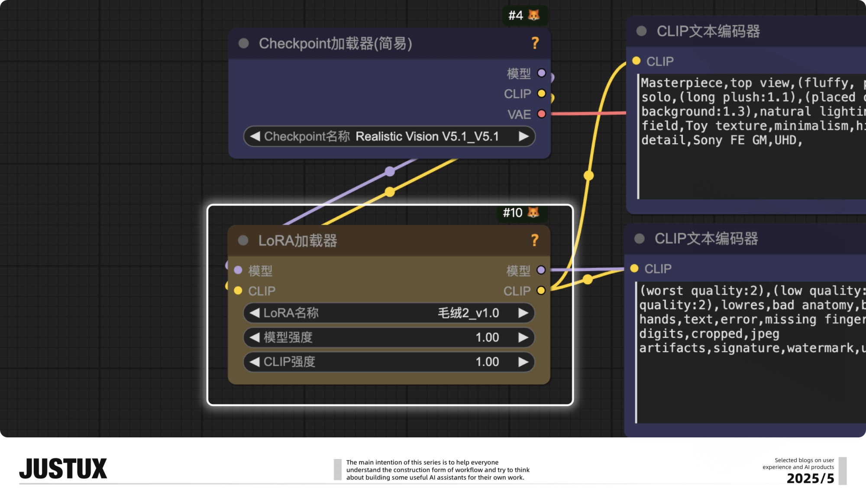Image resolution: width=866 pixels, height=504 pixels.
Task: Click left arrow on LoRA名称 selector
Action: click(255, 313)
